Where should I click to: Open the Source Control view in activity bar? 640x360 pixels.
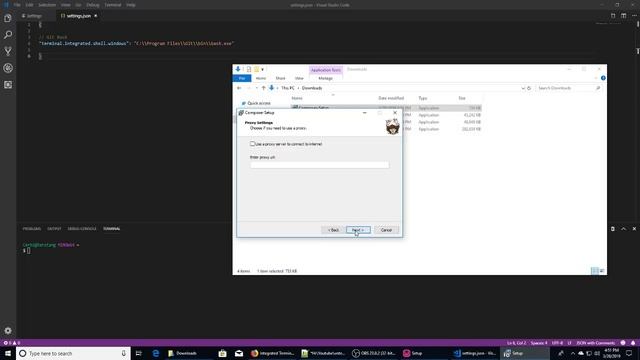tap(8, 51)
